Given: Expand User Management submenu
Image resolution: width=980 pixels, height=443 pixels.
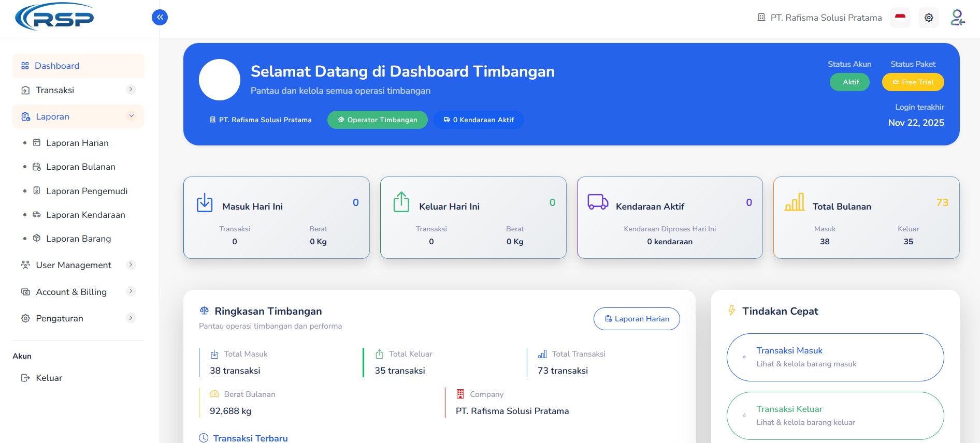Looking at the screenshot, I should coord(131,265).
